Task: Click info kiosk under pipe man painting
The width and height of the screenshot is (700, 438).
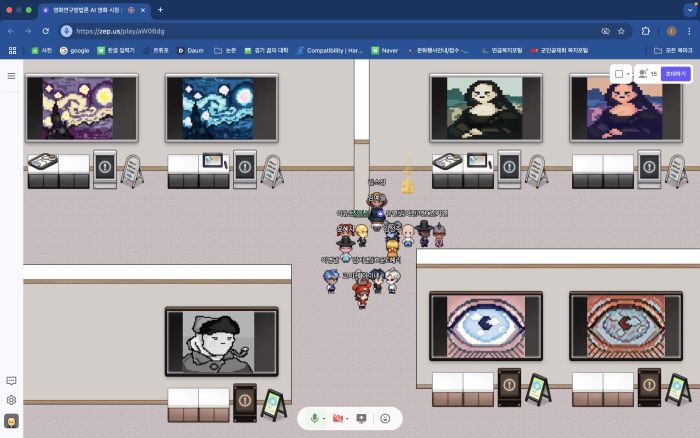Action: point(245,402)
